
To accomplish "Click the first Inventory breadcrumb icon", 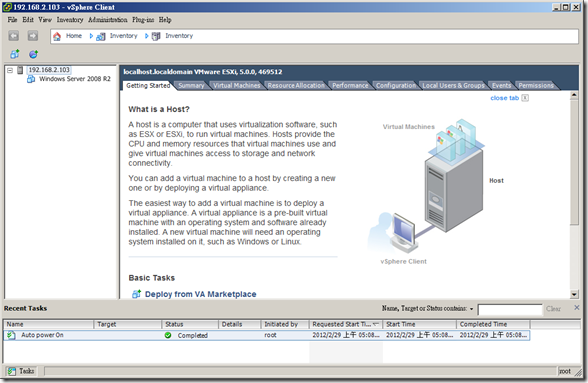I will 100,36.
